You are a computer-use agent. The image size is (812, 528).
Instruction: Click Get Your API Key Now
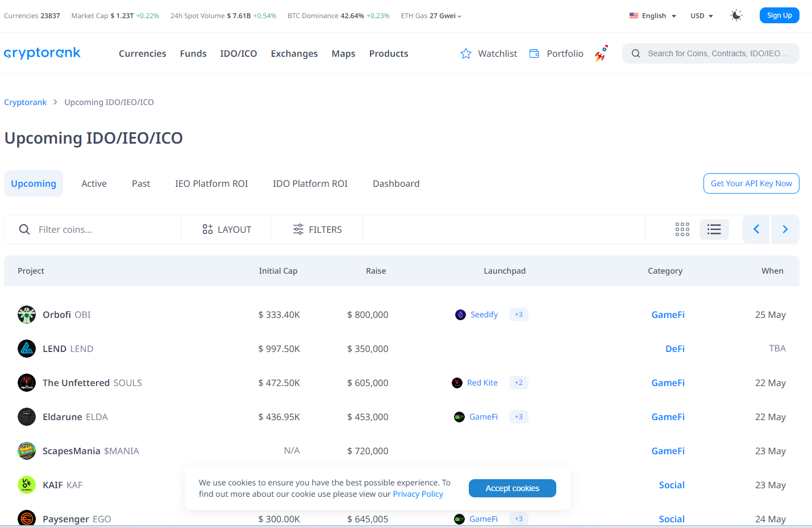coord(751,183)
